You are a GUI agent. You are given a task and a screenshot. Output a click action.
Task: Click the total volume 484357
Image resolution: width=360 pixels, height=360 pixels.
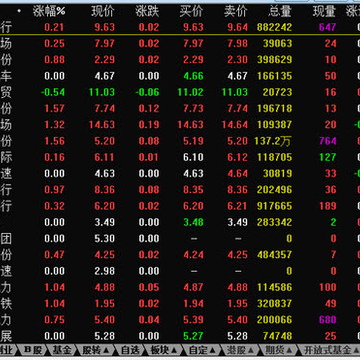point(274,255)
